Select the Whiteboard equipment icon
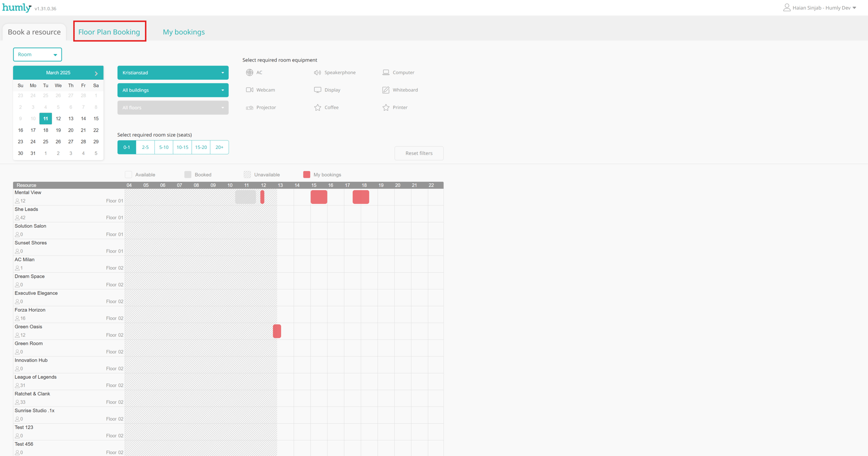The height and width of the screenshot is (456, 868). tap(386, 90)
